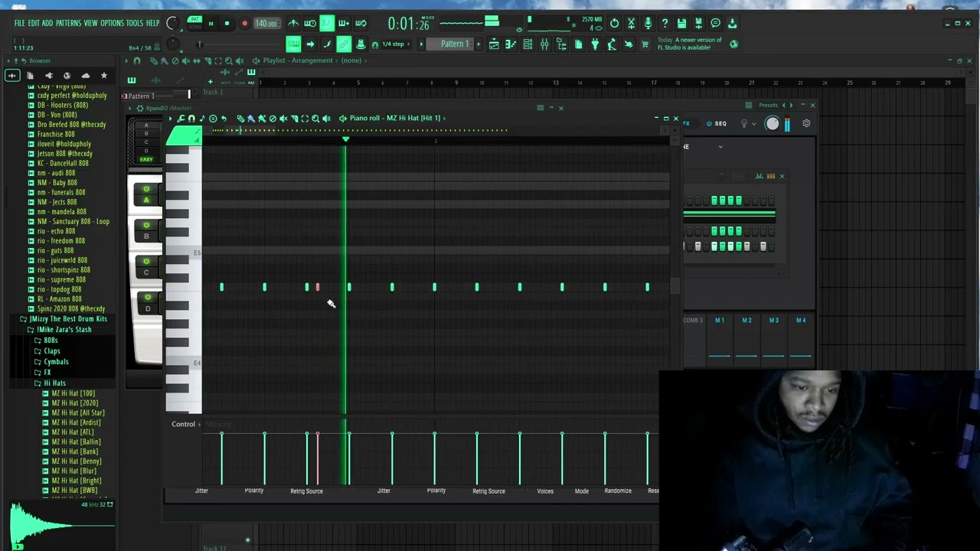The height and width of the screenshot is (551, 980).
Task: Click the render export download icon
Action: point(732,23)
